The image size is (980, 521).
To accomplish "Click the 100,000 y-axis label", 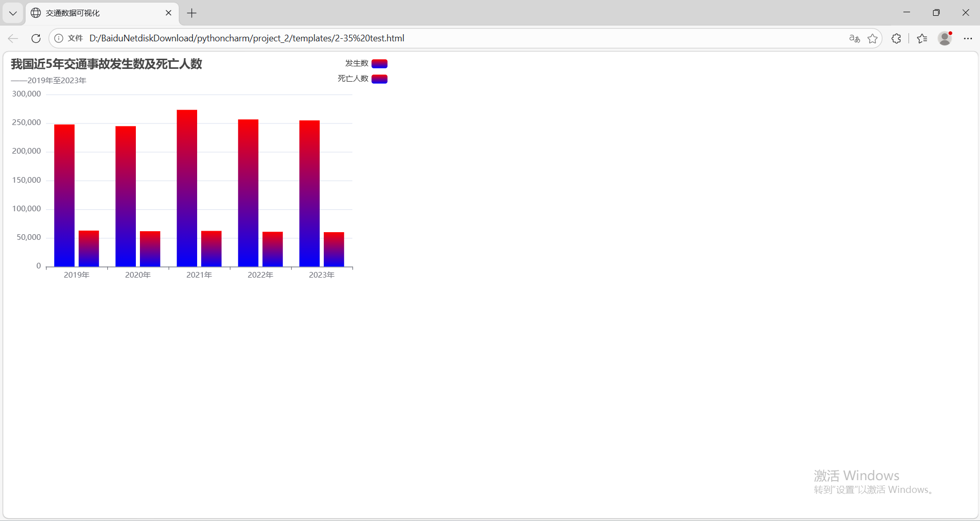I will pyautogui.click(x=27, y=209).
